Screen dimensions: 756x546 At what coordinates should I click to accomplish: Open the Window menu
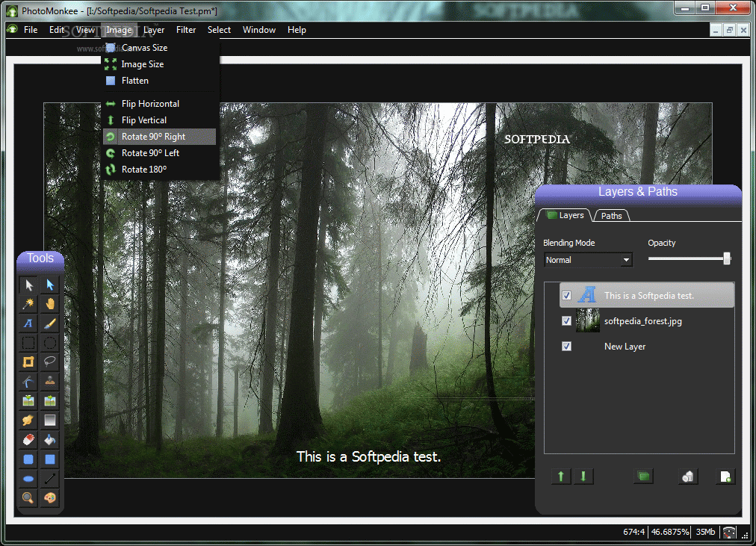[x=259, y=30]
